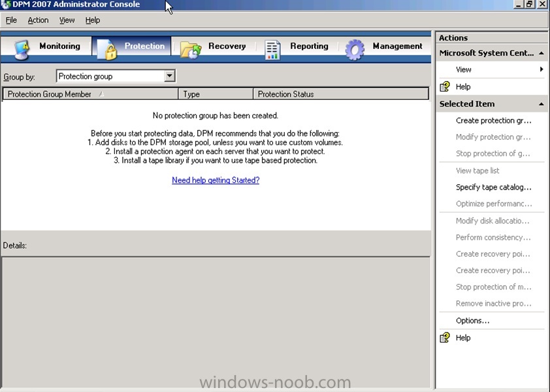Click Modify disk allocation action
The width and height of the screenshot is (550, 392).
493,221
